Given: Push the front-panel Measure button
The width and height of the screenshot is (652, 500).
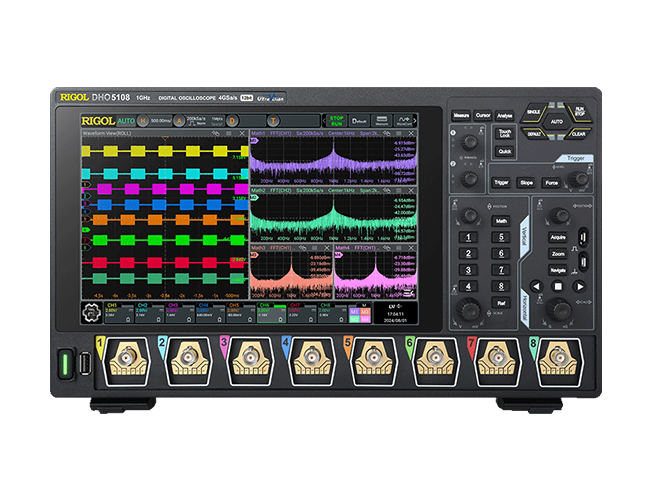Looking at the screenshot, I should (x=461, y=116).
